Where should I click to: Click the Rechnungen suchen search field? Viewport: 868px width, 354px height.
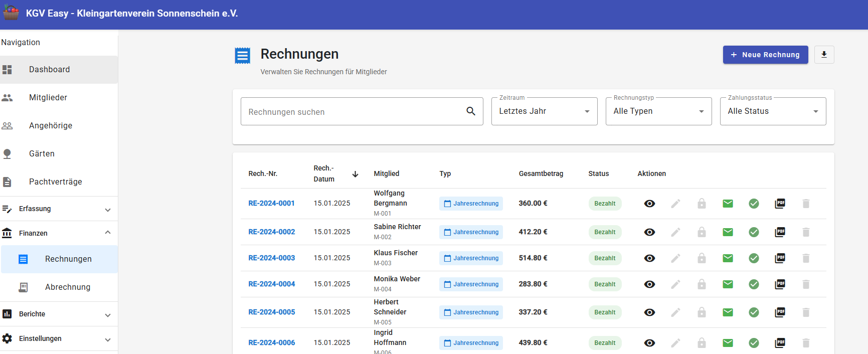click(362, 111)
